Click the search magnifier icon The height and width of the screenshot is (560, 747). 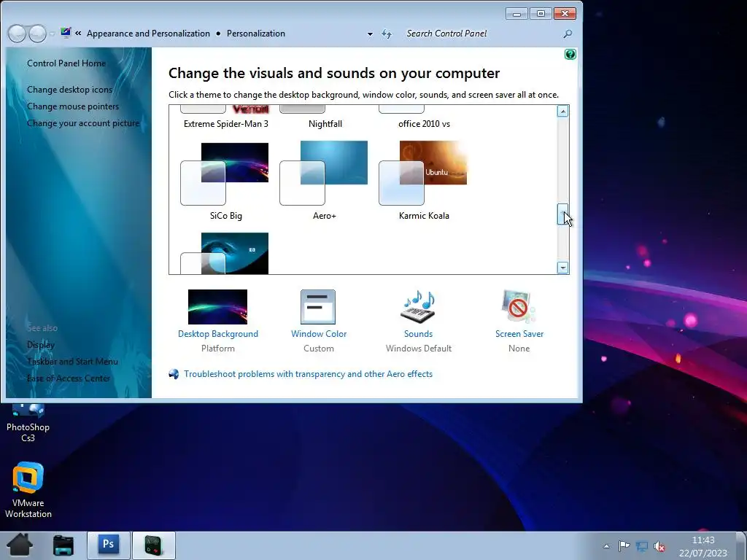[568, 34]
